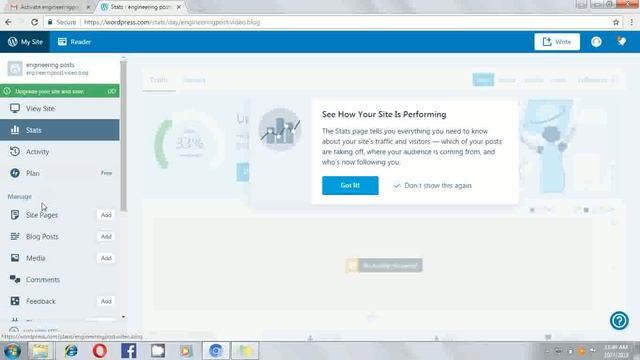The width and height of the screenshot is (640, 360).
Task: Open the user profile avatar icon
Action: [x=596, y=42]
